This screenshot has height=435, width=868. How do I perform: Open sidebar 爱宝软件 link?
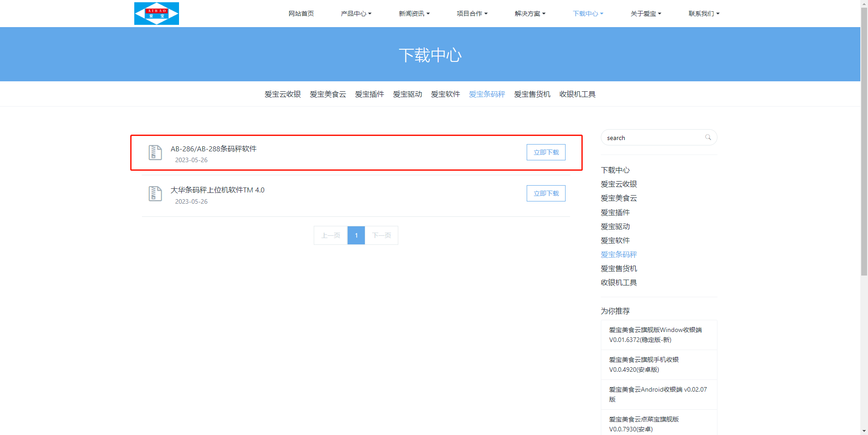pyautogui.click(x=615, y=240)
